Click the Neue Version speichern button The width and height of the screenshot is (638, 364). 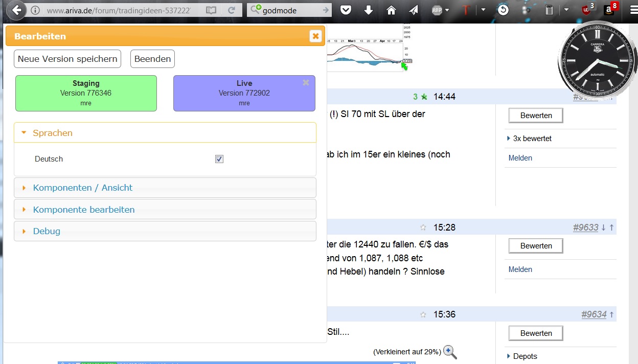click(x=67, y=59)
